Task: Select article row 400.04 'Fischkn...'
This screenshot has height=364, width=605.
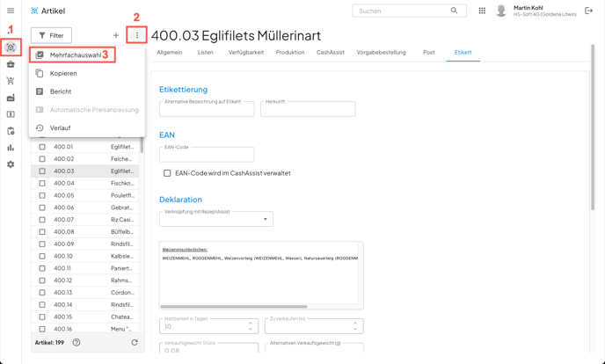Action: (85, 183)
